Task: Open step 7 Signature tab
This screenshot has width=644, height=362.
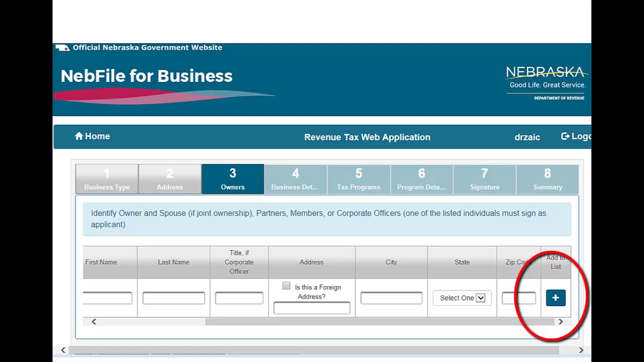Action: 485,179
